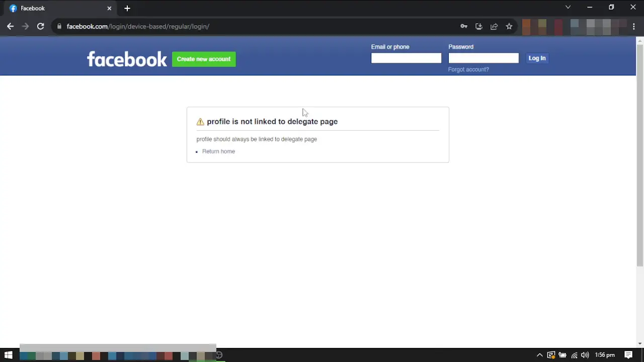Click Create new account button
The image size is (644, 362).
204,59
